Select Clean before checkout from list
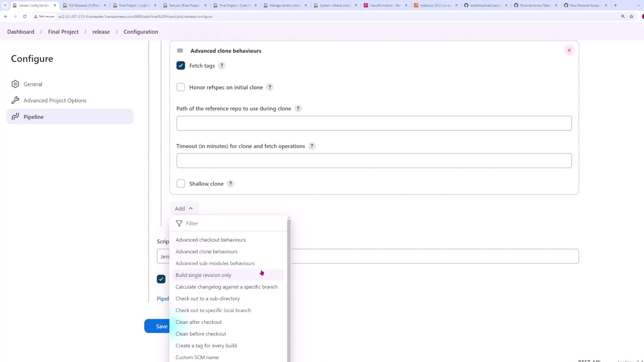Screen dimensions: 644x362 (201, 334)
